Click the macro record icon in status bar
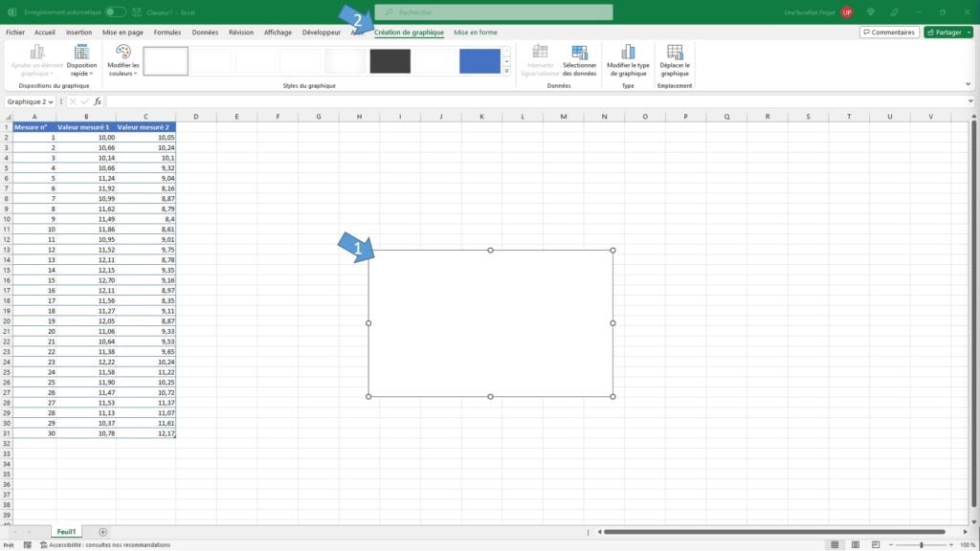Viewport: 980px width, 551px height. (28, 545)
